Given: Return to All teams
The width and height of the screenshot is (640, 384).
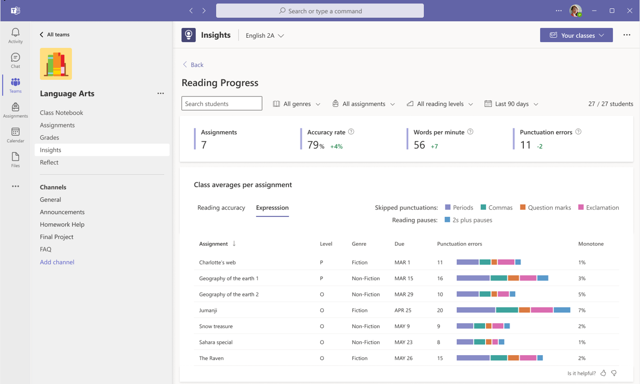Looking at the screenshot, I should tap(55, 35).
